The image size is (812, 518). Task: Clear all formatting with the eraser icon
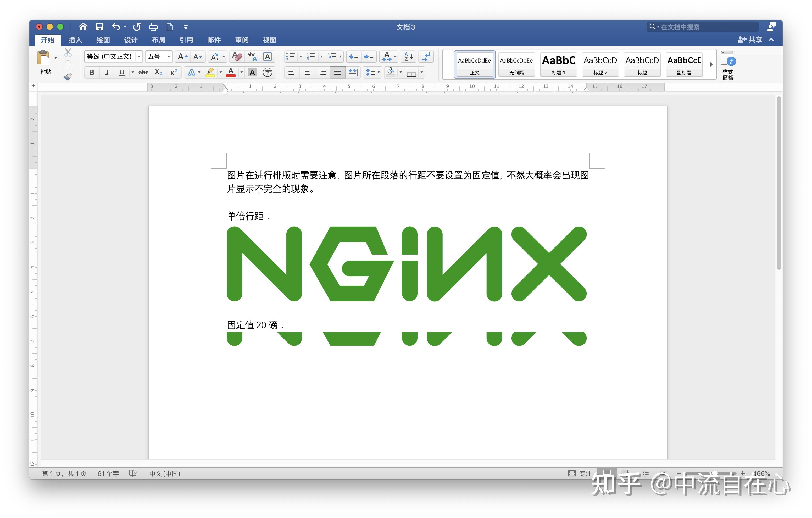click(x=237, y=56)
